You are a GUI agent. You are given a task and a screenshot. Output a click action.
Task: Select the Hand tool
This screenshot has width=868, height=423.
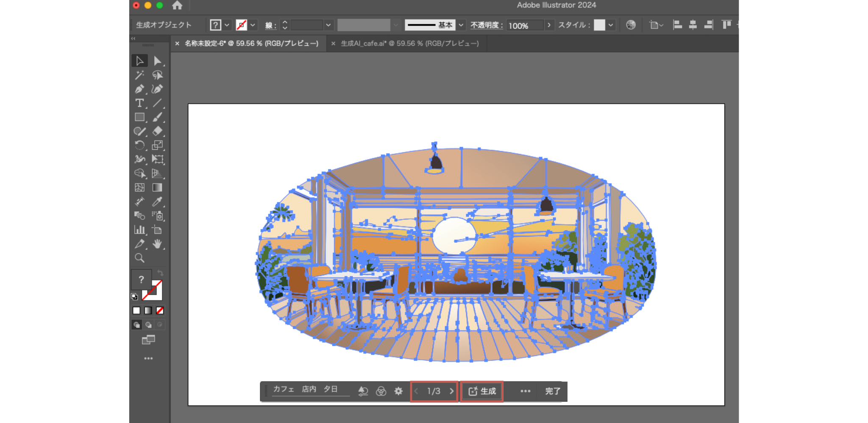[158, 244]
